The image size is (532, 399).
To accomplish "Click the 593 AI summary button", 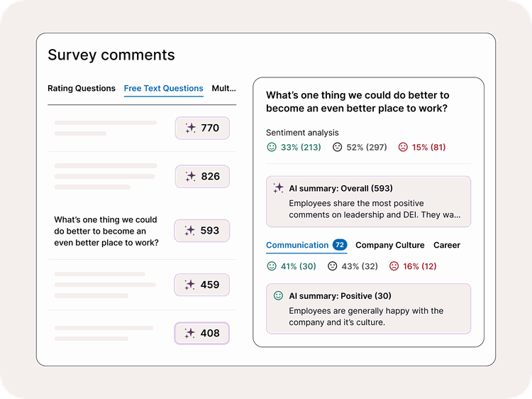I will pyautogui.click(x=202, y=231).
